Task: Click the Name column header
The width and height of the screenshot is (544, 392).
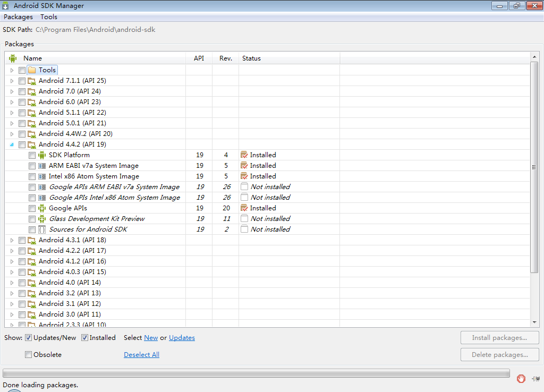Action: (96, 58)
